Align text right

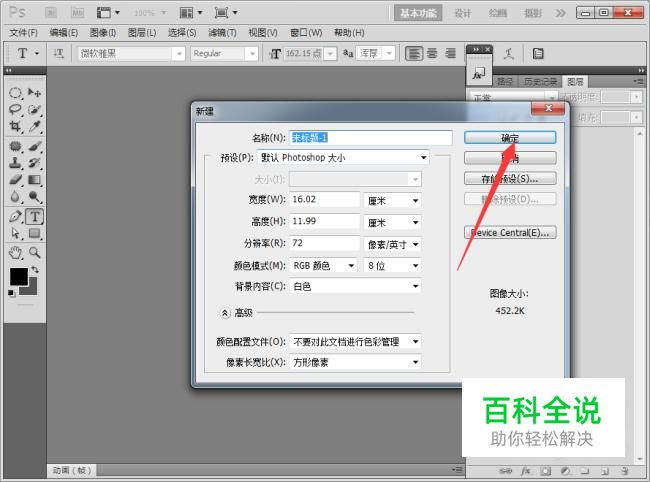(450, 53)
